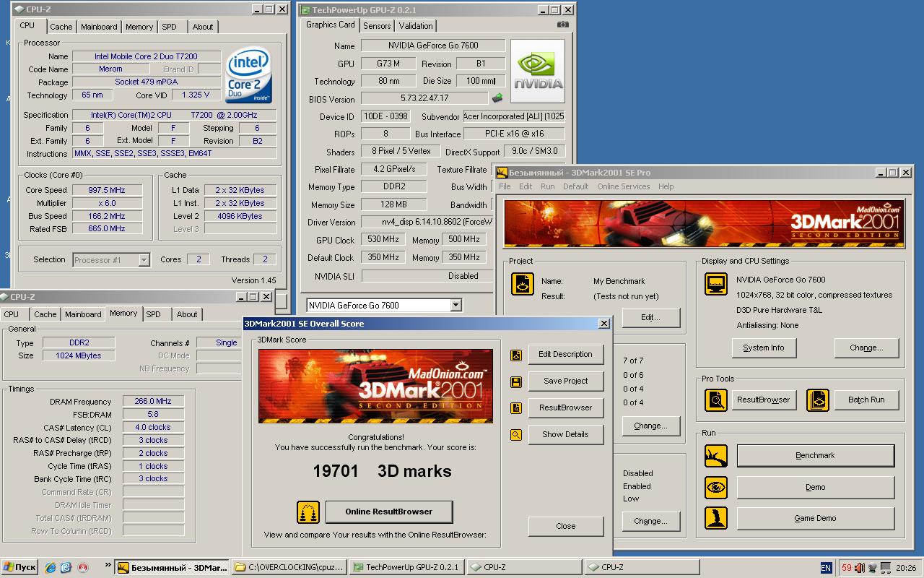This screenshot has width=924, height=578.
Task: Close the Overall Score dialog via Close button
Action: pyautogui.click(x=565, y=527)
